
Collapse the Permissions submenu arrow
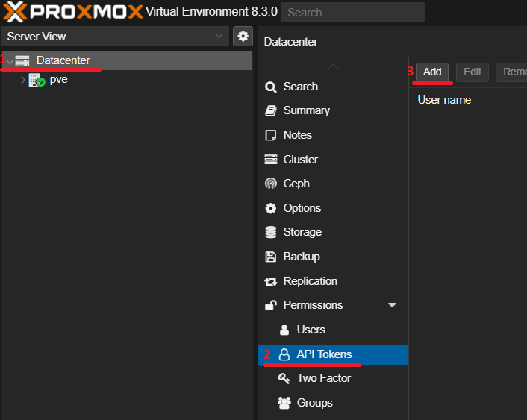point(392,305)
